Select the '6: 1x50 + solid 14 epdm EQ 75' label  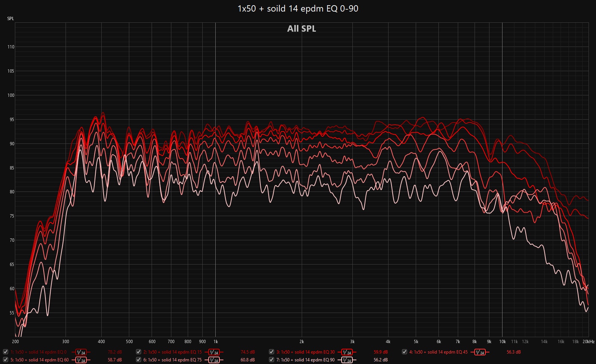click(172, 360)
